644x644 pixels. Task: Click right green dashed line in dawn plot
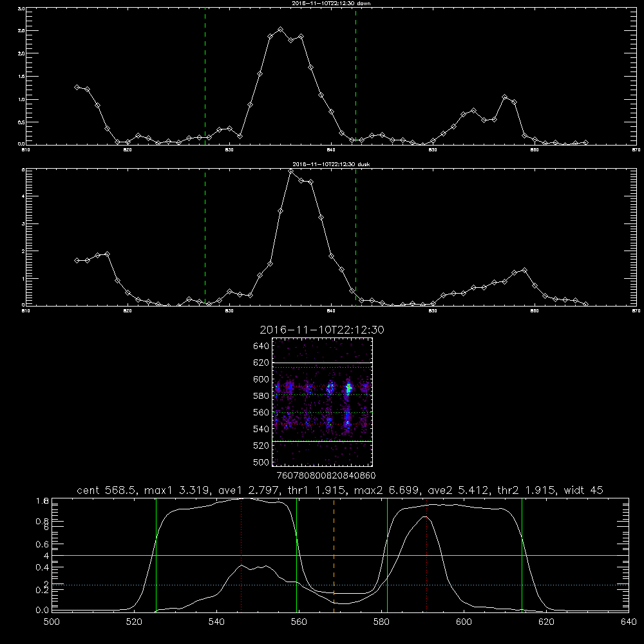[355, 77]
